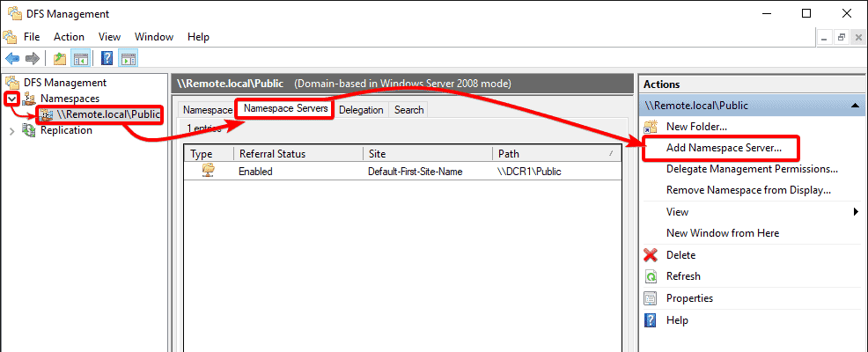This screenshot has height=352, width=868.
Task: Toggle the Show/Hide Console Tree icon
Action: (80, 58)
